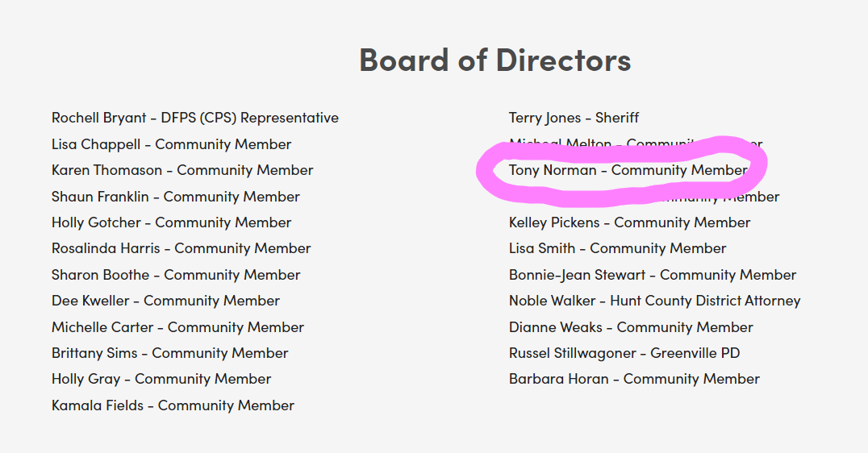Click the circled Tony Norman entry
Viewport: 868px width, 453px height.
628,170
